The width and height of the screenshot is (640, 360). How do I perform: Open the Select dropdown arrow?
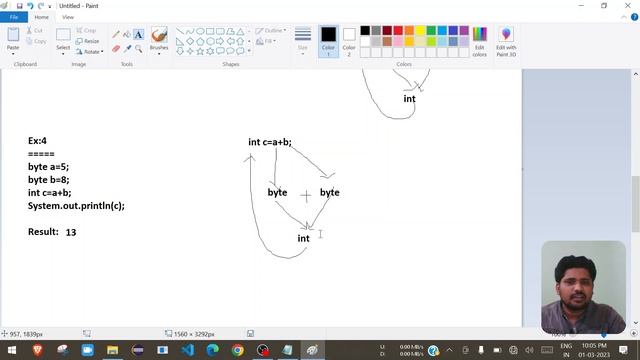tap(63, 54)
